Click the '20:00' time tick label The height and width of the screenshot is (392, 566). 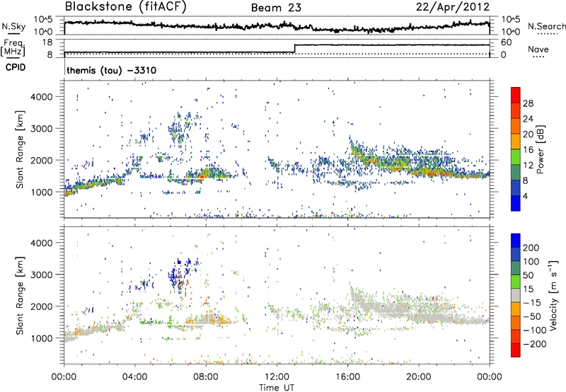pos(418,377)
